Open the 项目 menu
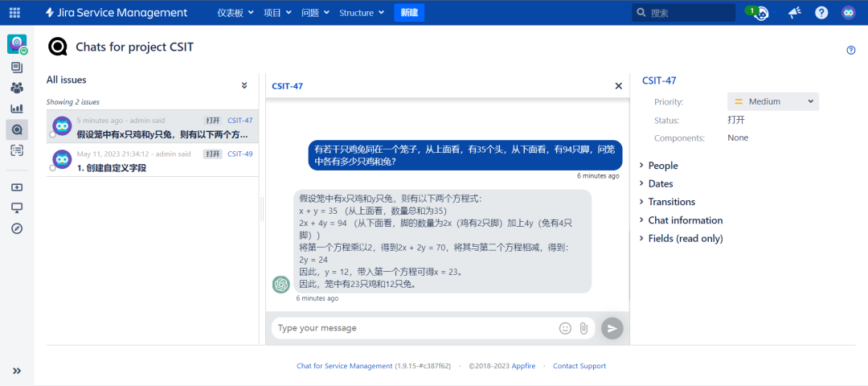This screenshot has height=386, width=868. point(278,13)
